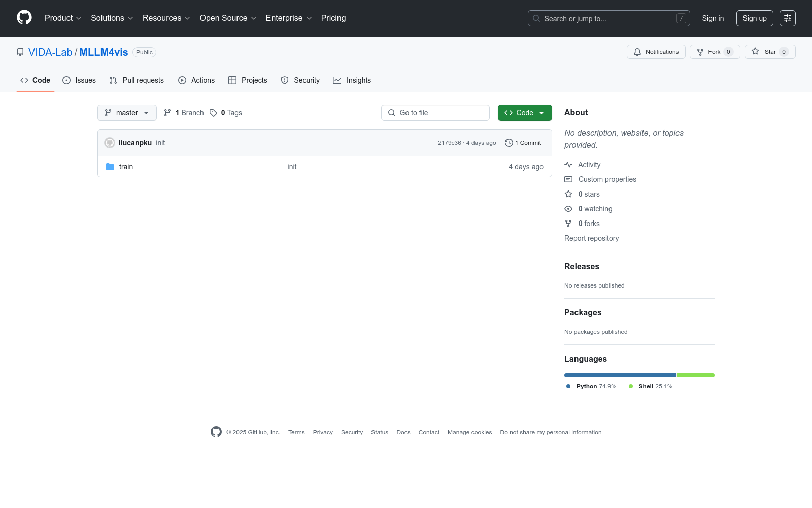This screenshot has height=508, width=812.
Task: Open the master branch selector
Action: point(127,113)
